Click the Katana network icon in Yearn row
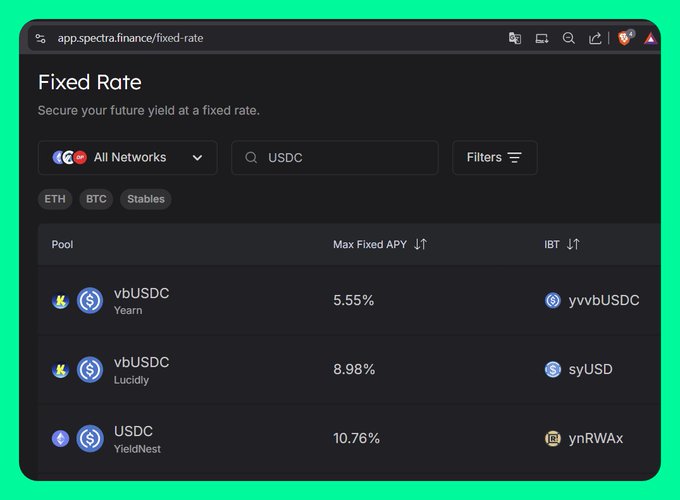Screen dimensions: 680x500 61,300
